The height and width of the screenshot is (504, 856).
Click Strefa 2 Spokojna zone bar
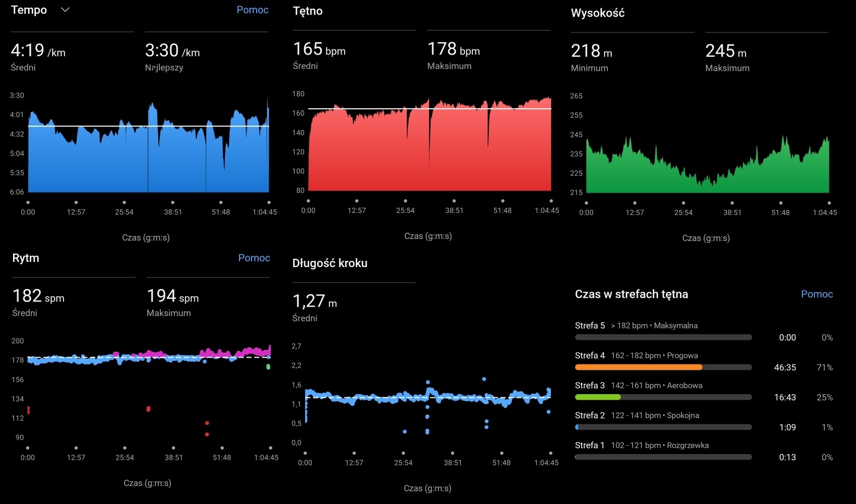point(663,427)
